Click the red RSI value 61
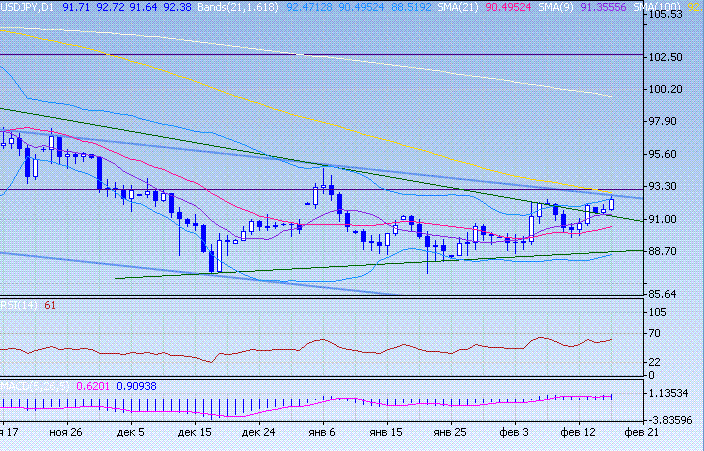This screenshot has height=451, width=704. (x=50, y=304)
